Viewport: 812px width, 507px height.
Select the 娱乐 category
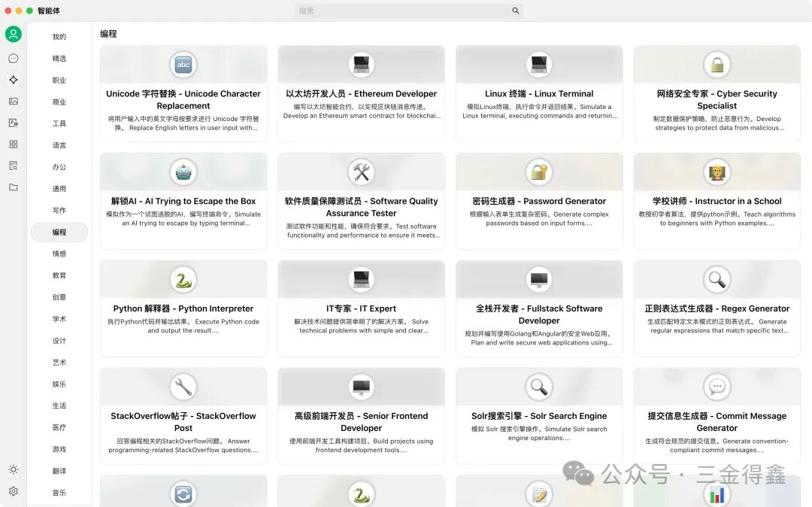click(x=59, y=384)
